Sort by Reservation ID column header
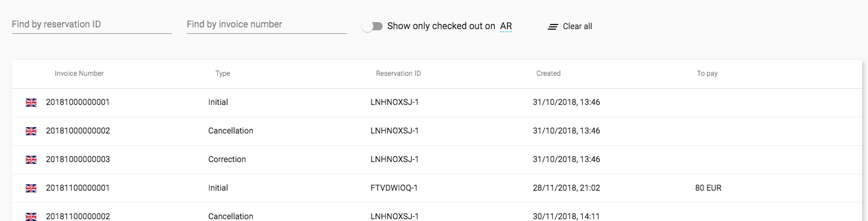 coord(398,73)
